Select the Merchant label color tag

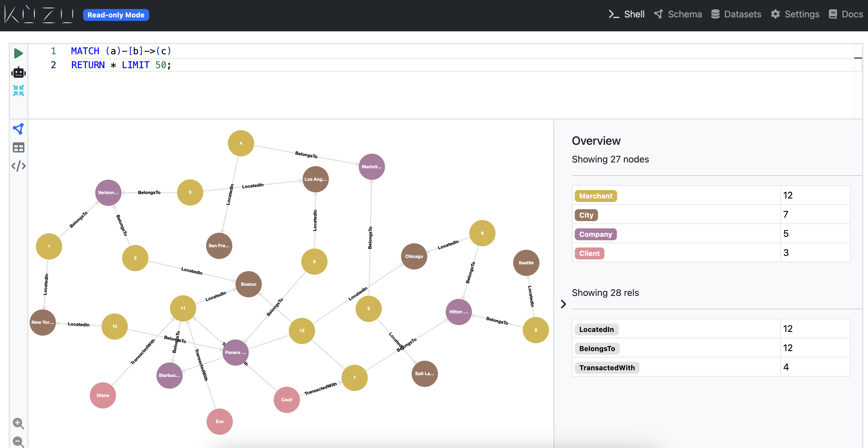click(x=595, y=196)
